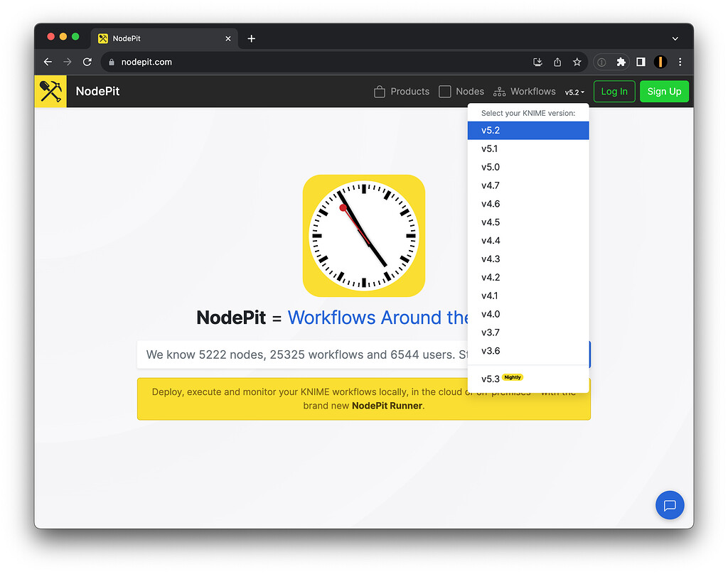
Task: Open Chrome's three-dot menu
Action: click(680, 62)
